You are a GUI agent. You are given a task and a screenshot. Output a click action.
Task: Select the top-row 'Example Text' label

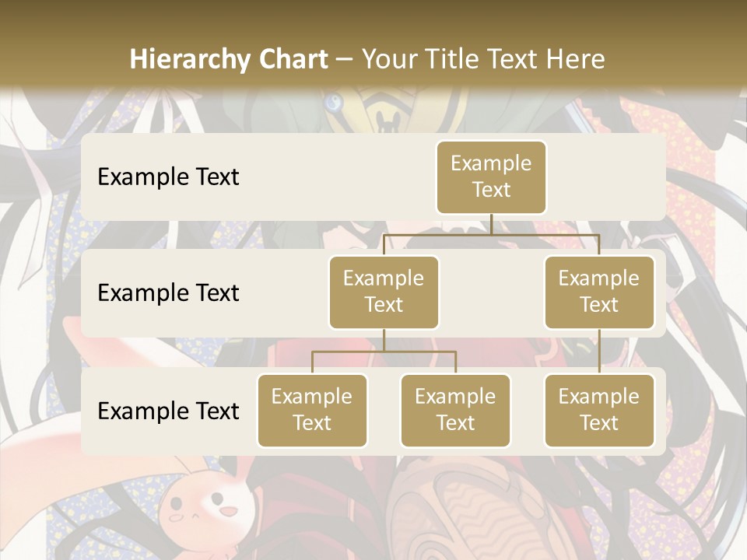pos(168,177)
